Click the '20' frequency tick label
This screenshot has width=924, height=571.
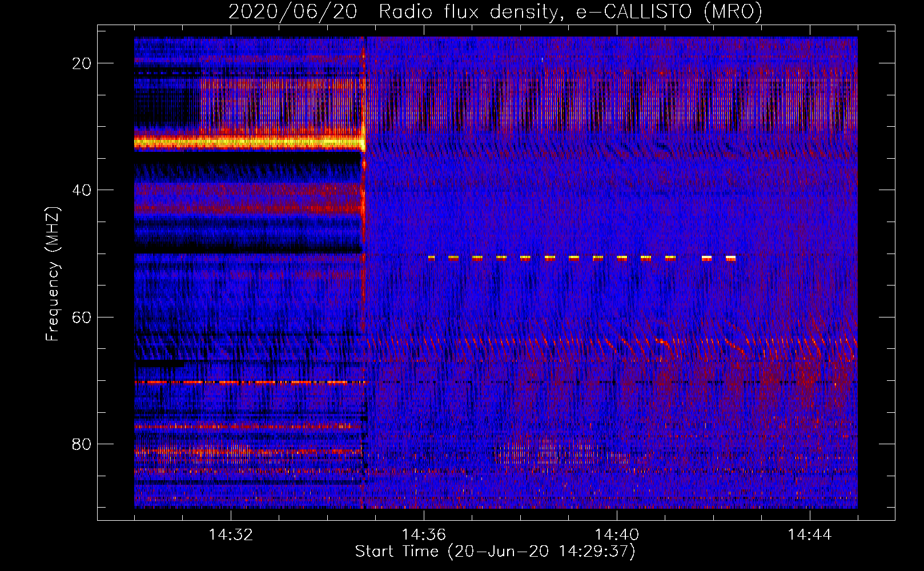tap(82, 63)
